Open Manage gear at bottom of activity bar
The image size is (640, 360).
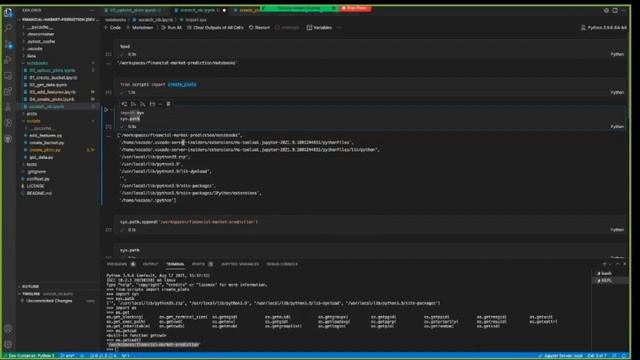8,344
